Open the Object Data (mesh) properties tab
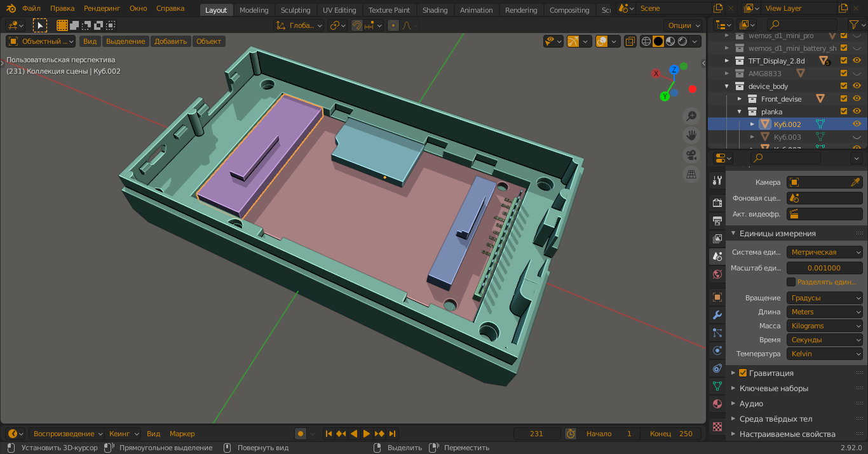The height and width of the screenshot is (454, 868). [x=717, y=386]
